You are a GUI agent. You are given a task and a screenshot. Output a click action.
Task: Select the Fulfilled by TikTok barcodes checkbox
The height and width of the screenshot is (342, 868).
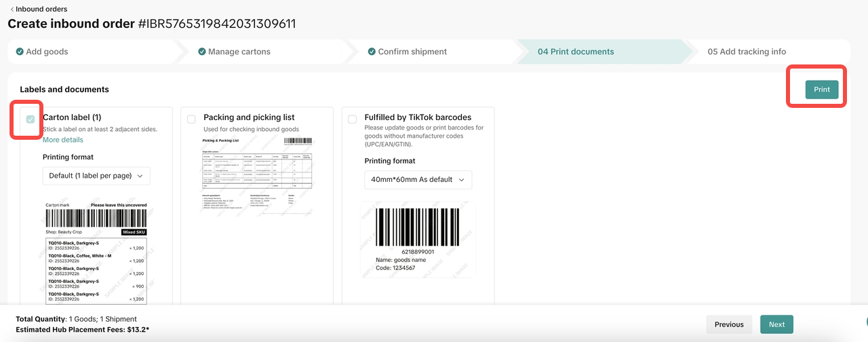coord(352,119)
